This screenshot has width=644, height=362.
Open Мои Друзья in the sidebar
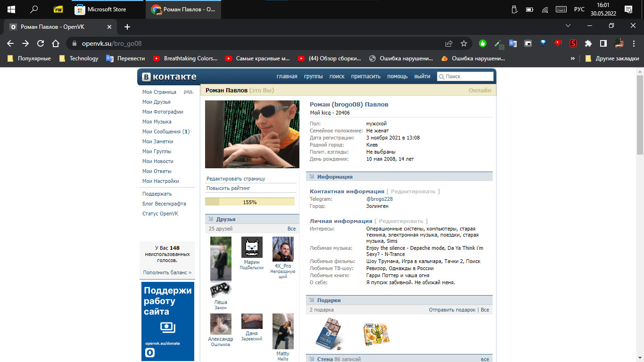tap(157, 102)
